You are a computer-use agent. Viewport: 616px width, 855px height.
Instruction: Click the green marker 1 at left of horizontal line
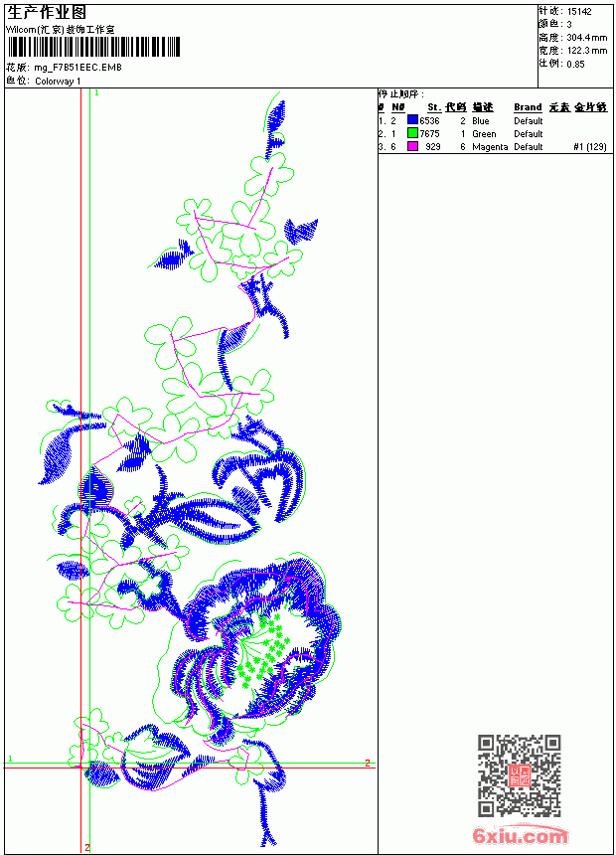(x=10, y=759)
